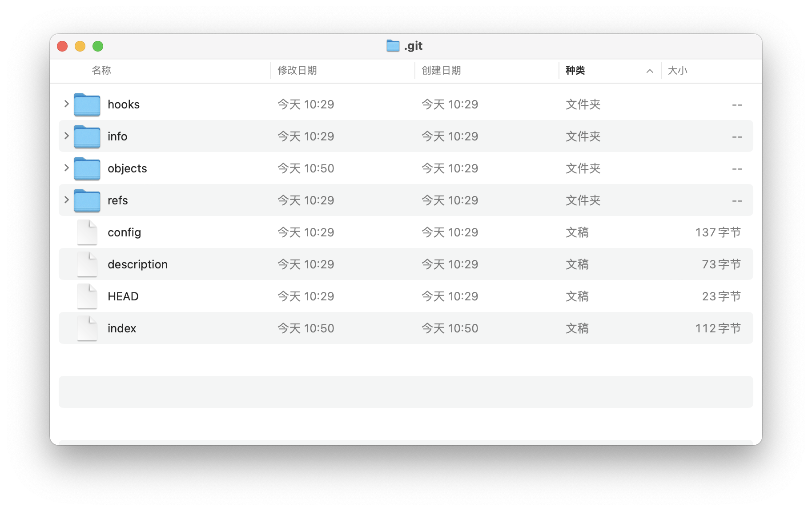Select the objects folder icon
The width and height of the screenshot is (812, 511).
87,168
